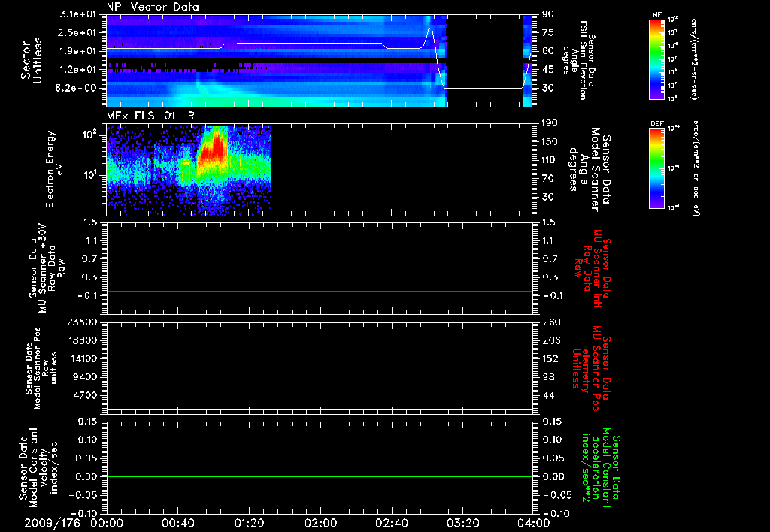Viewport: 770px width, 532px height.
Task: Click the red Scanner Pos line near 9400
Action: click(x=320, y=382)
